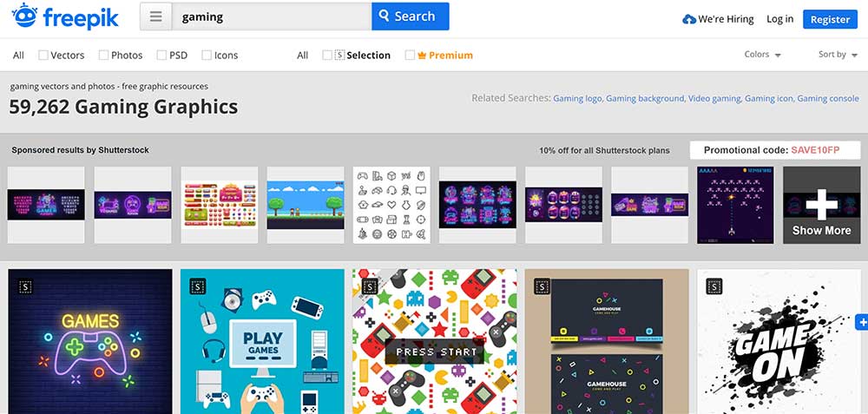Click Selection badge on neon GAMES image
This screenshot has width=868, height=414.
point(25,286)
